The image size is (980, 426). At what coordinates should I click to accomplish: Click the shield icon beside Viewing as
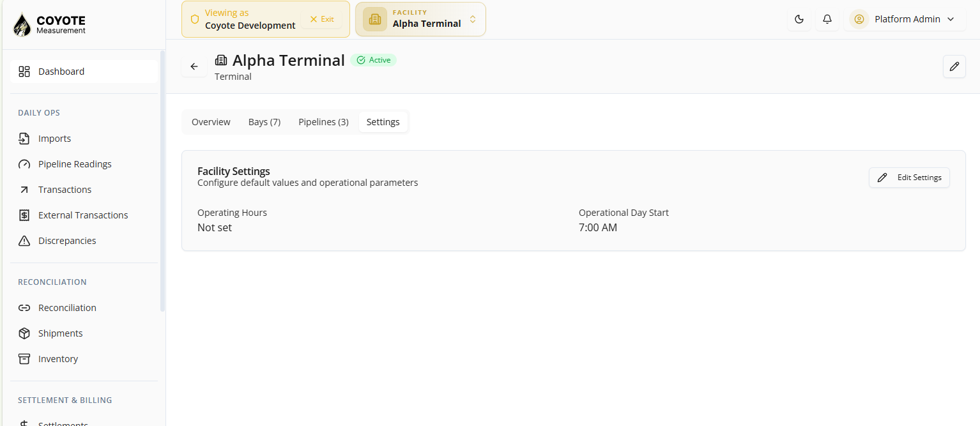(x=195, y=19)
